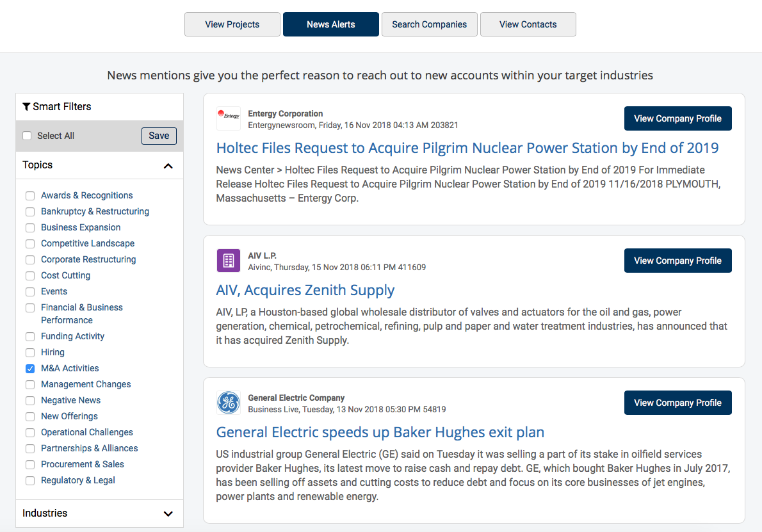This screenshot has width=762, height=532.
Task: View Company Profile for AIV L.P.
Action: tap(678, 261)
